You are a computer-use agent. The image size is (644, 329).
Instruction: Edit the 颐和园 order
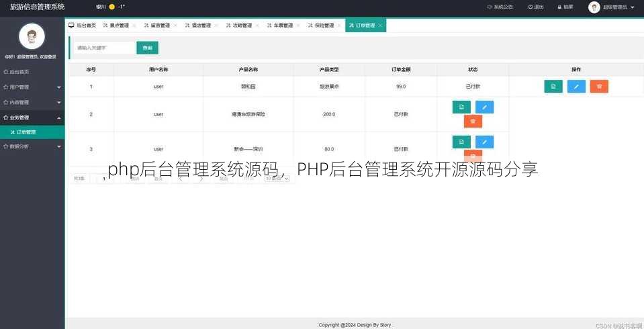(576, 86)
